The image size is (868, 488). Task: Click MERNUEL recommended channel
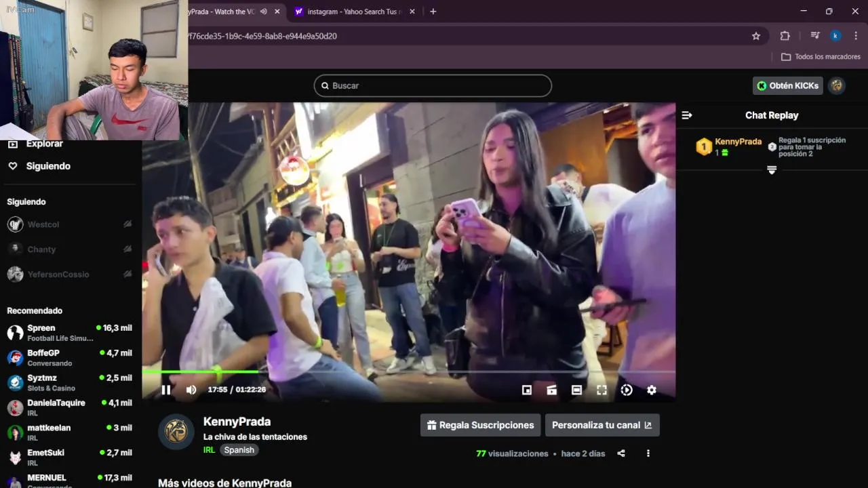pyautogui.click(x=69, y=481)
